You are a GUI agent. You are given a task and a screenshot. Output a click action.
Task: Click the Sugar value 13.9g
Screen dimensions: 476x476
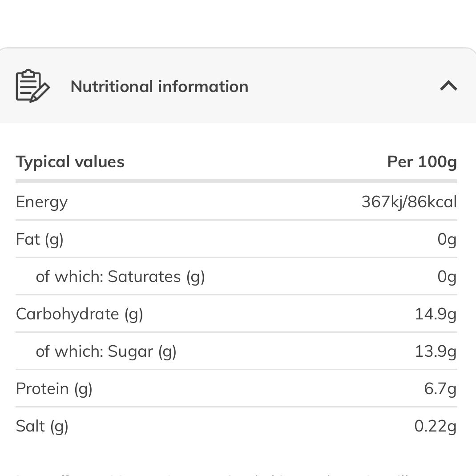436,351
